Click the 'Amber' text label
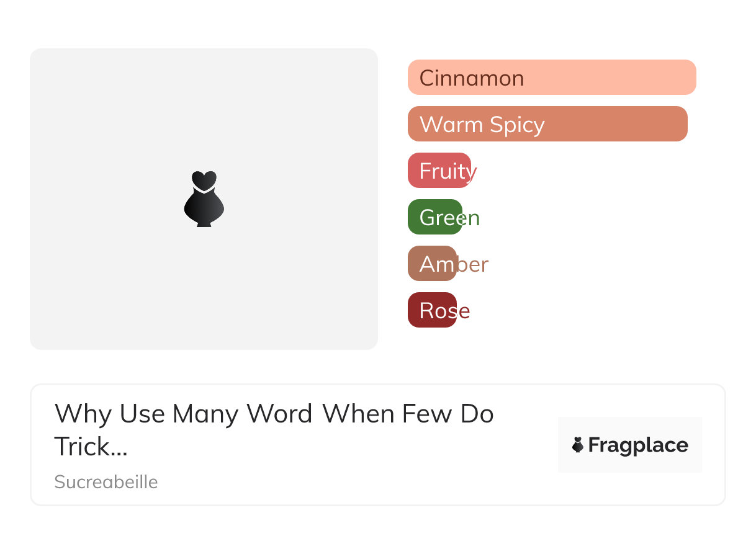The image size is (756, 536). point(454,265)
